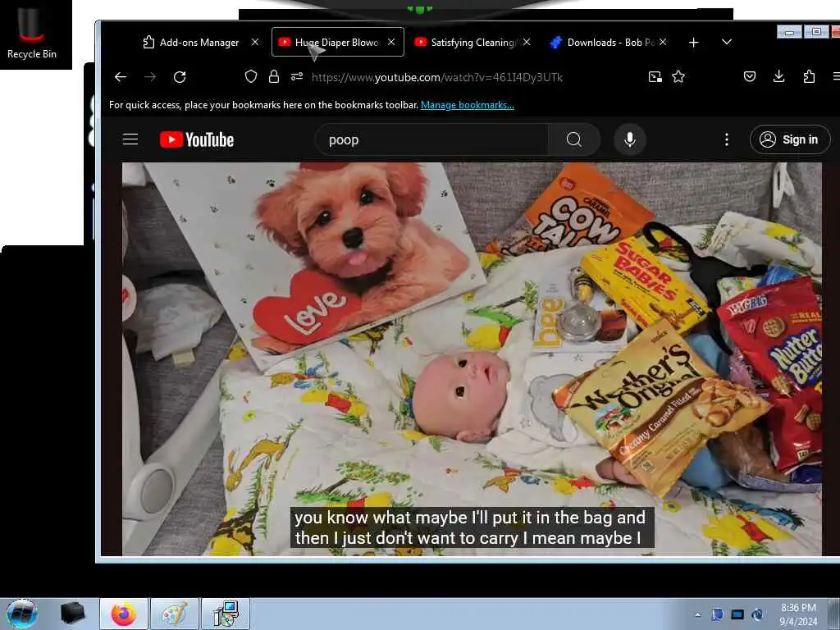The image size is (840, 630).
Task: Show hidden system tray icons
Action: [697, 615]
